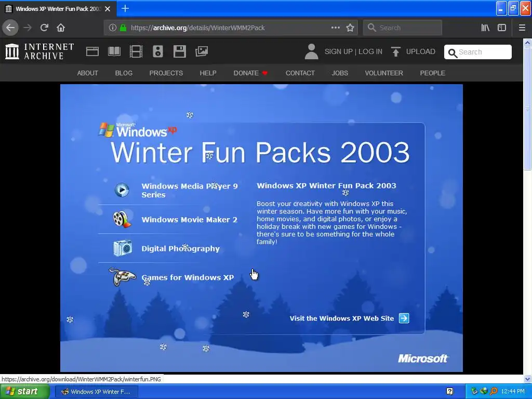
Task: Open the Texts book icon
Action: point(114,51)
